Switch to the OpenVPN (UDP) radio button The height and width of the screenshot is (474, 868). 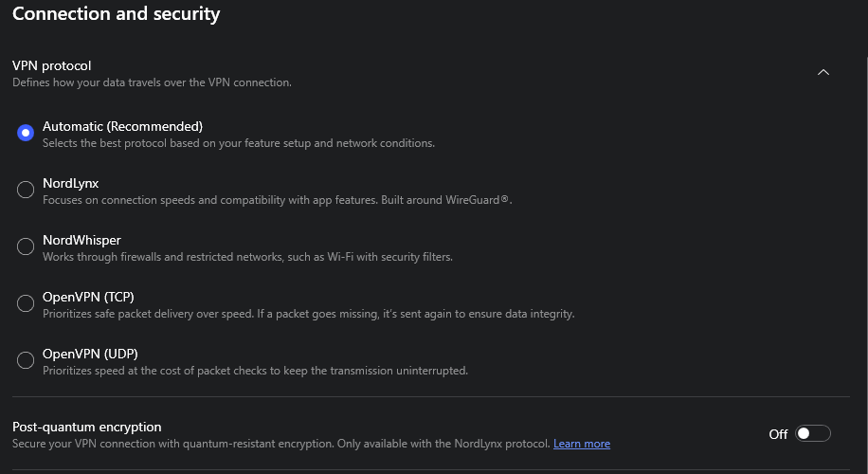click(26, 360)
